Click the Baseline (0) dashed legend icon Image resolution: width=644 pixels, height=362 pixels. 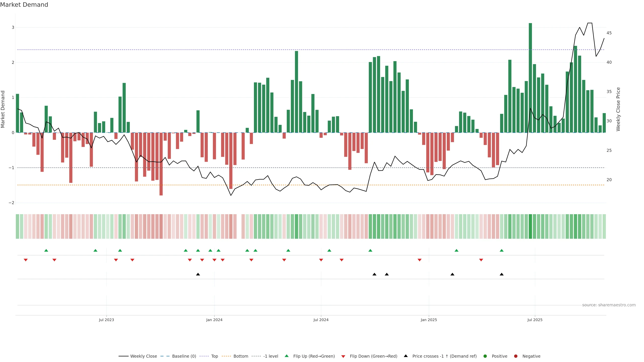coord(165,356)
